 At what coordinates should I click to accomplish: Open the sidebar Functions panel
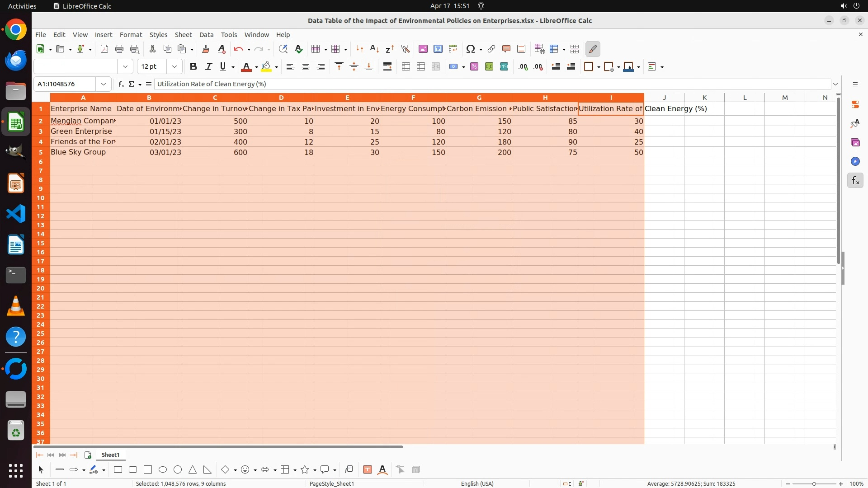tap(855, 181)
